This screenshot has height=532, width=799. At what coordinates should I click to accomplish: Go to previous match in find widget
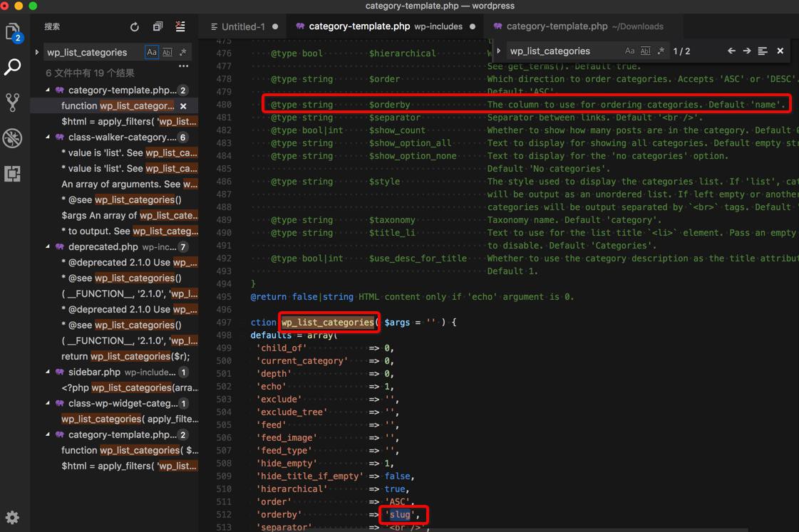(x=731, y=51)
